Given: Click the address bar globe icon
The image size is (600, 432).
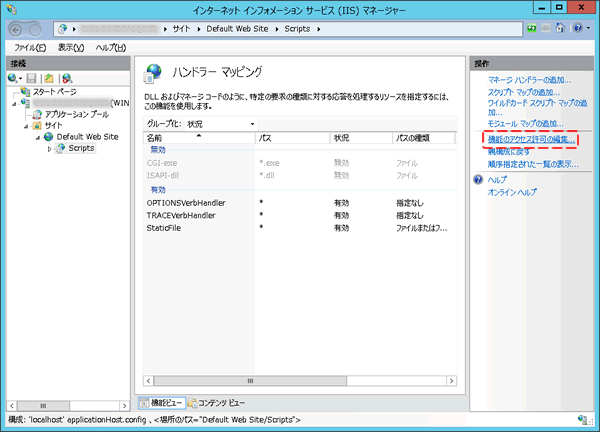Looking at the screenshot, I should click(x=63, y=29).
